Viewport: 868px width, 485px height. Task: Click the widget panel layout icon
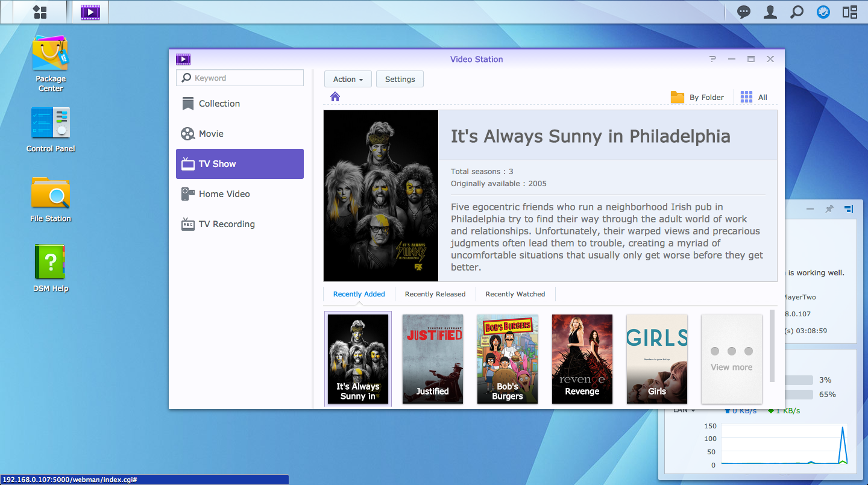pyautogui.click(x=849, y=209)
